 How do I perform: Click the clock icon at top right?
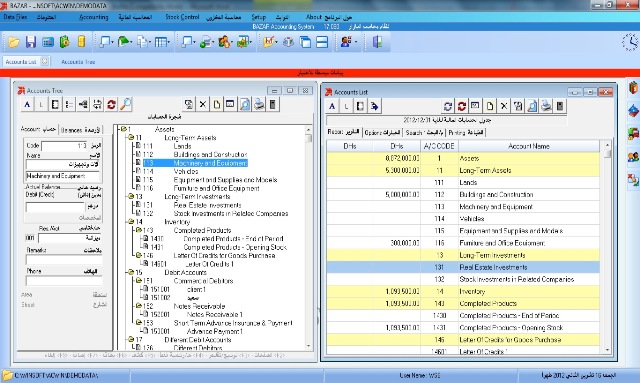[x=630, y=42]
